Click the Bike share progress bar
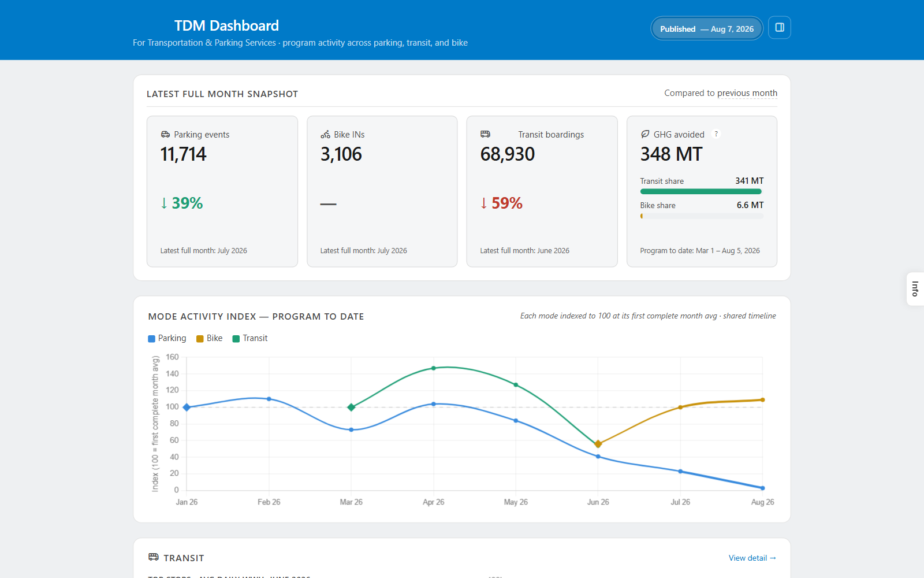Screen dimensions: 924x578 pos(702,216)
